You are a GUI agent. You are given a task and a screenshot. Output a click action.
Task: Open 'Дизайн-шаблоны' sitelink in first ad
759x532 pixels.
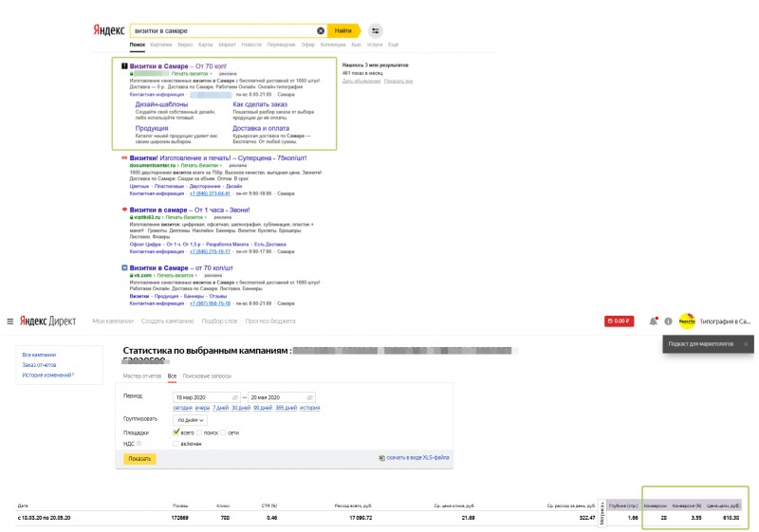[161, 104]
